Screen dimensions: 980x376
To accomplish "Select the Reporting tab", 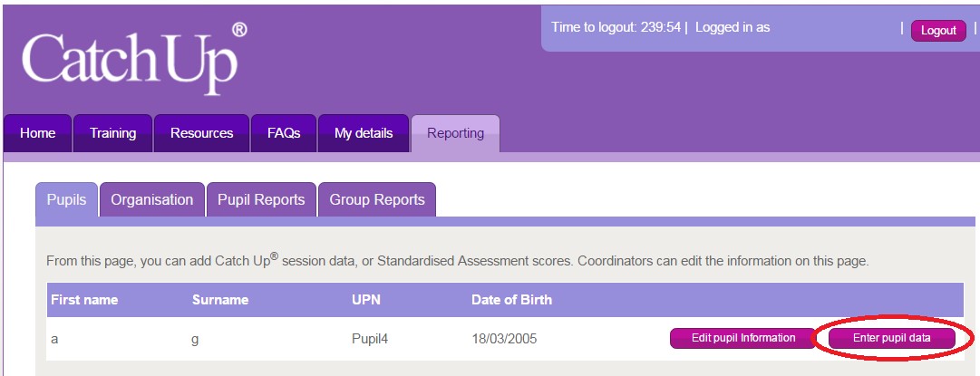I will click(x=456, y=133).
